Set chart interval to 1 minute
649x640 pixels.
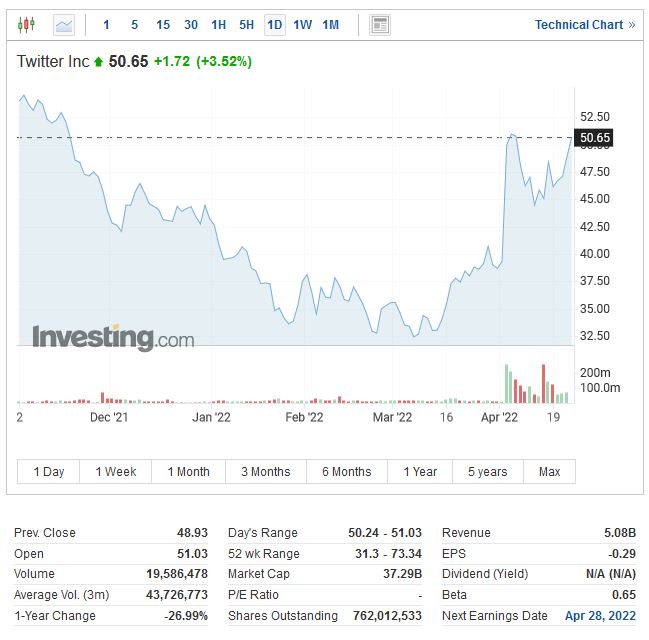[107, 24]
